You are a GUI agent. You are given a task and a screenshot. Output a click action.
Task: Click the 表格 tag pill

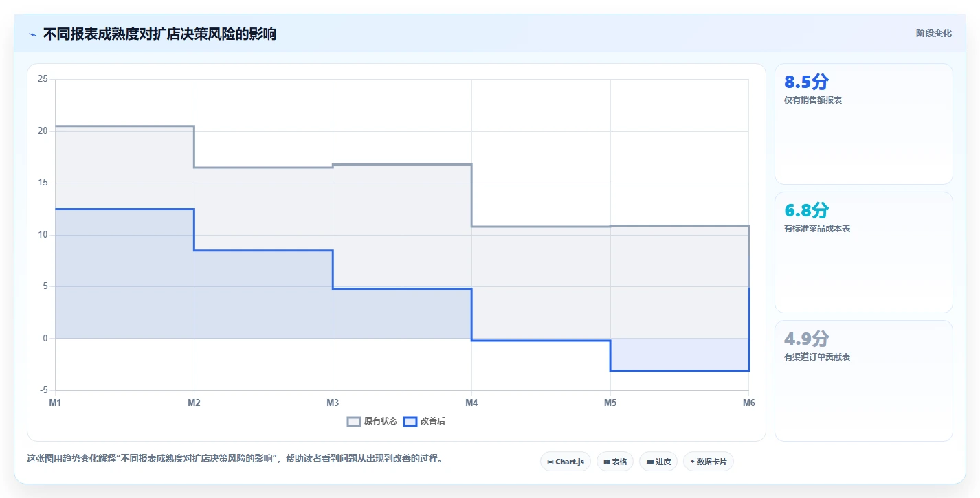click(615, 462)
